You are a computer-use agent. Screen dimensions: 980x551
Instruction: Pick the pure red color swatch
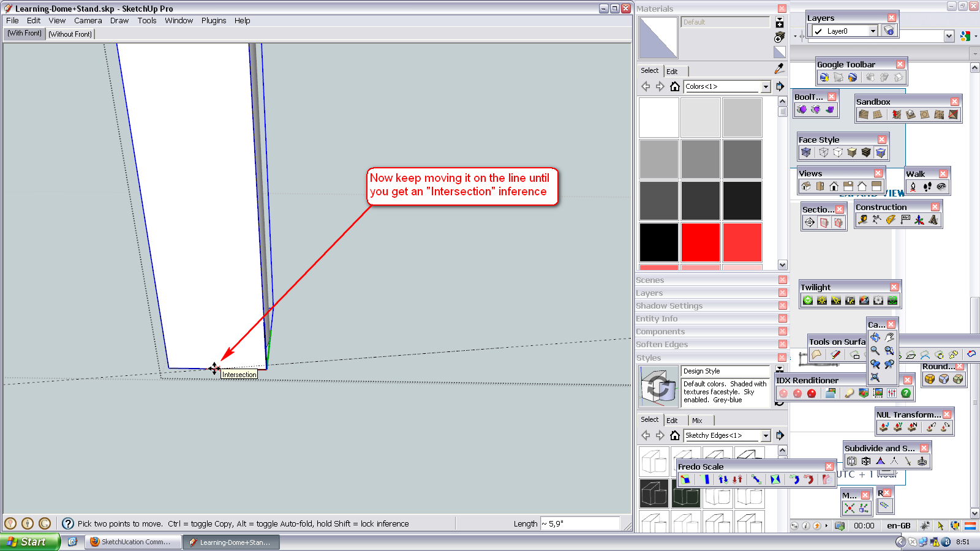click(700, 242)
